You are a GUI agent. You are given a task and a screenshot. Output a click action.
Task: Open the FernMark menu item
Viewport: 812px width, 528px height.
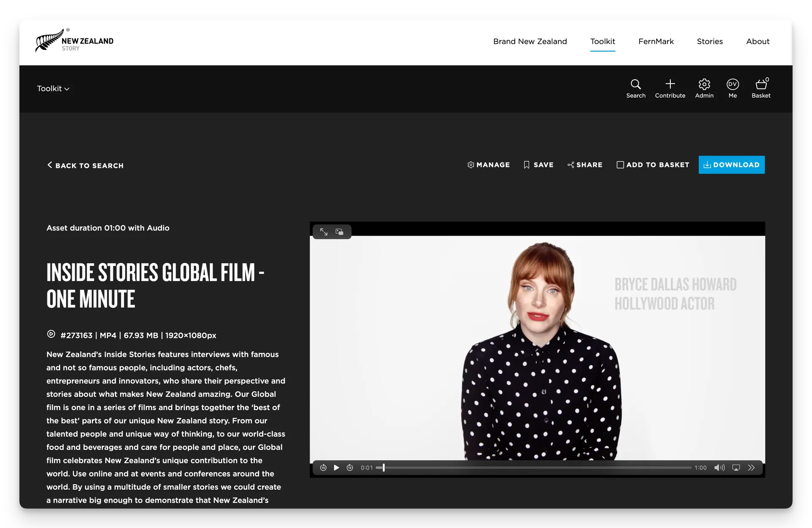click(656, 41)
